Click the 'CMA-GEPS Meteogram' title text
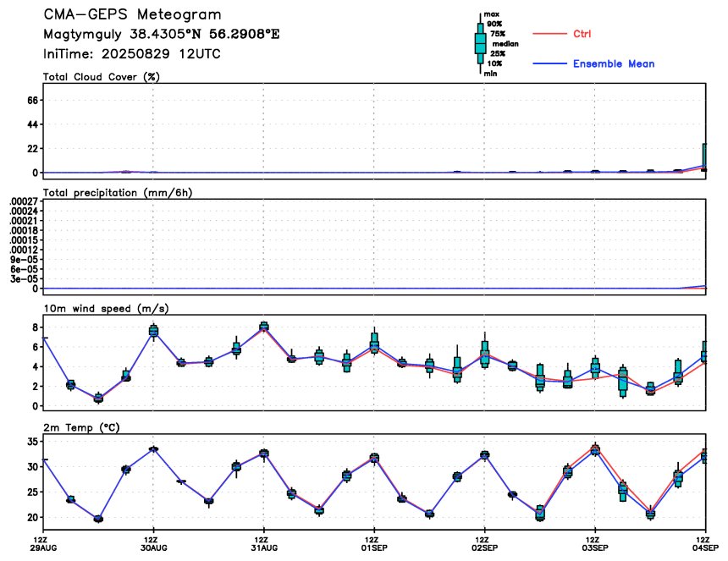The image size is (728, 561). pyautogui.click(x=132, y=14)
